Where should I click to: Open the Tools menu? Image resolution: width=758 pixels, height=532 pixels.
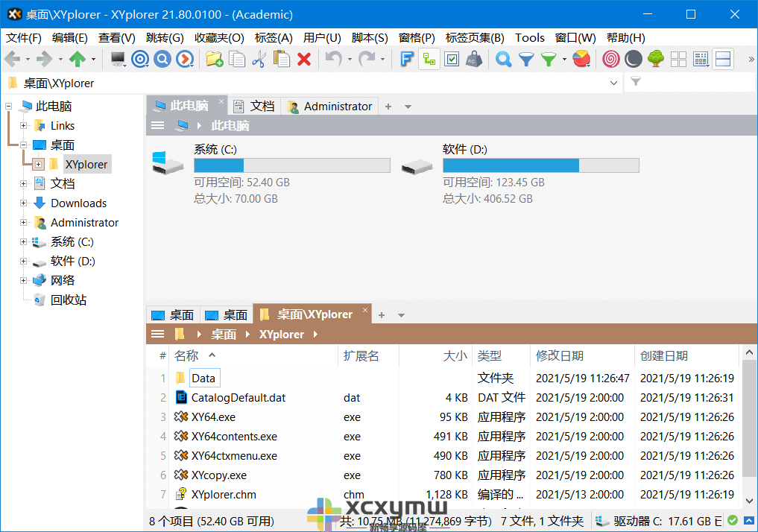coord(529,37)
